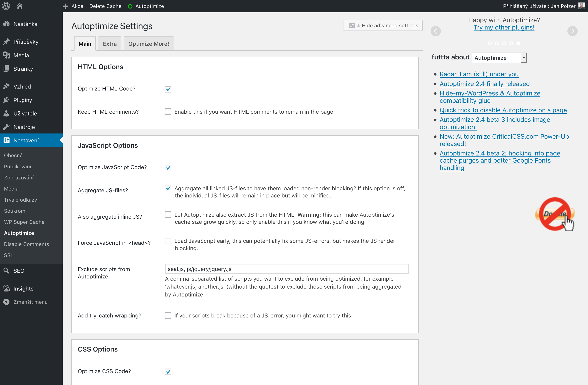Open the Optimize More! tab
The height and width of the screenshot is (385, 588).
[x=148, y=44]
